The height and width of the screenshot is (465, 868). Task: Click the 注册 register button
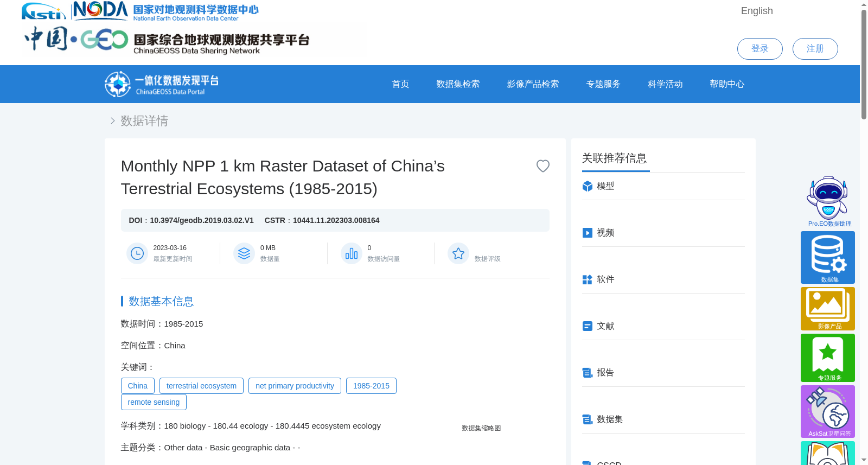pyautogui.click(x=815, y=49)
